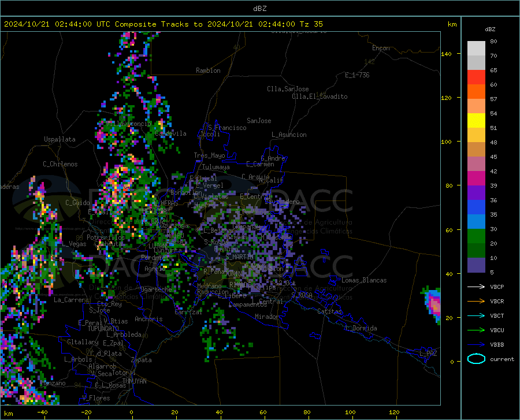
Task: Click the SanJose map label
Action: 259,121
